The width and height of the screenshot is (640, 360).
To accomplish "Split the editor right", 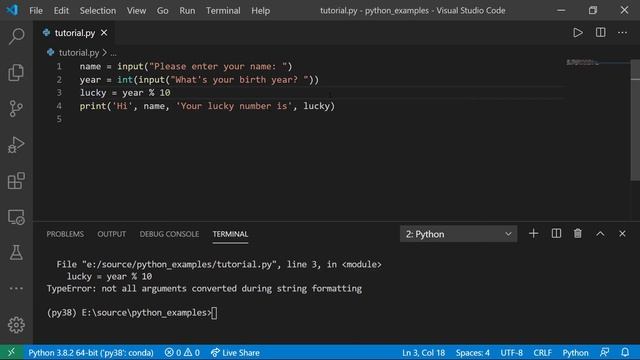I will [600, 33].
